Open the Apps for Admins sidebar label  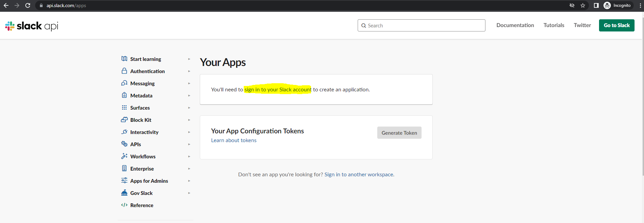point(149,181)
